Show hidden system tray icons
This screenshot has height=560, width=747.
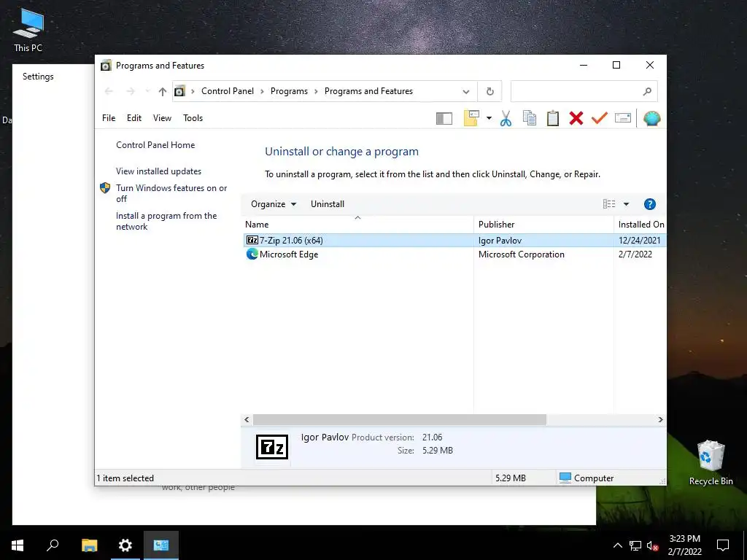click(617, 545)
